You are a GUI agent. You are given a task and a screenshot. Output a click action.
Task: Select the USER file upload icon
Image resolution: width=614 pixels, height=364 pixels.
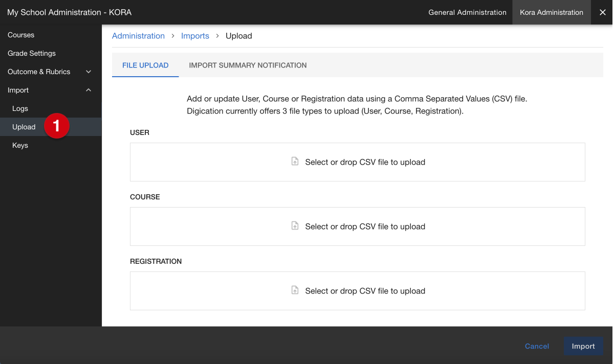(295, 161)
